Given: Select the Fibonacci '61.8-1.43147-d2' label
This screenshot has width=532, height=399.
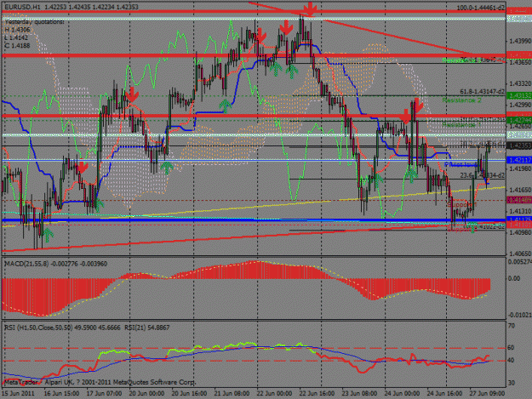Looking at the screenshot, I should click(482, 92).
